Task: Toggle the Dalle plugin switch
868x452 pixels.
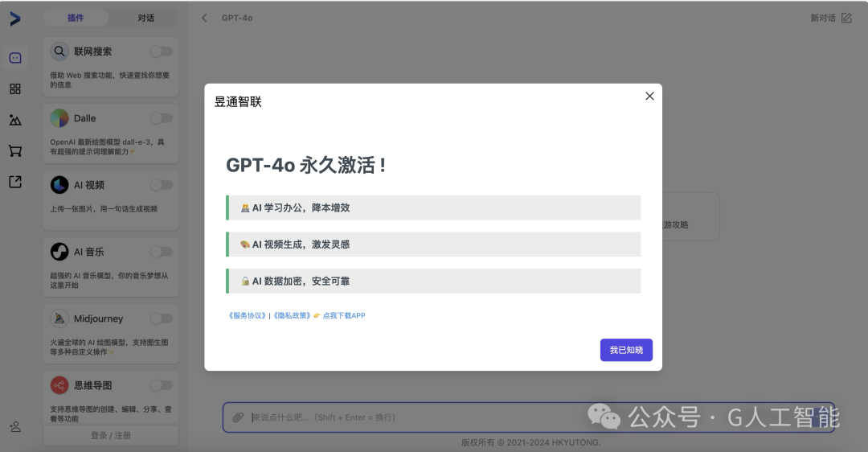Action: [162, 118]
